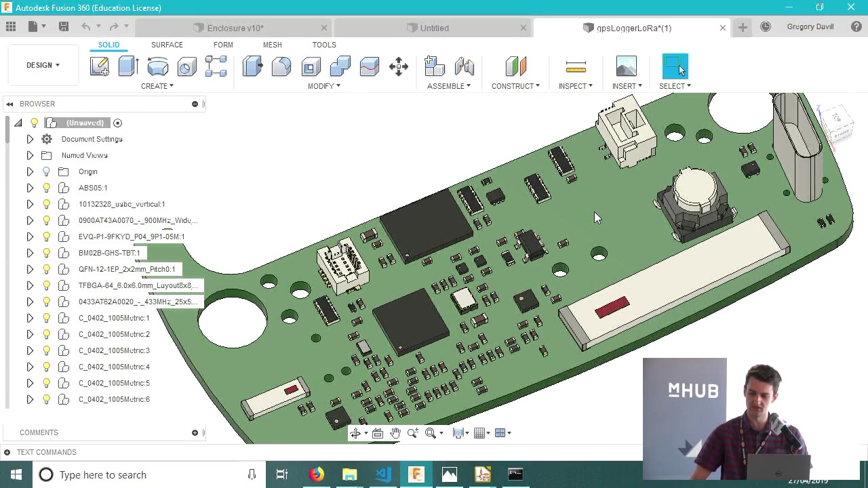Switch to the FORM tab

(x=223, y=45)
